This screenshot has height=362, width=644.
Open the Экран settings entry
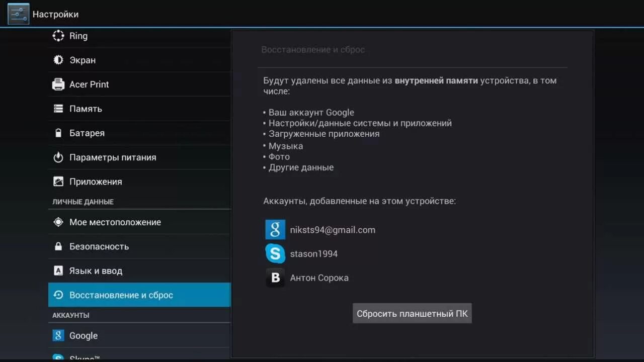click(139, 60)
